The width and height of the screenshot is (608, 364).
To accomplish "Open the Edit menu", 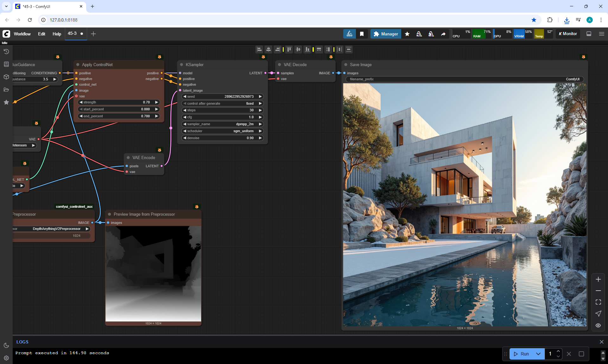I will pos(41,34).
